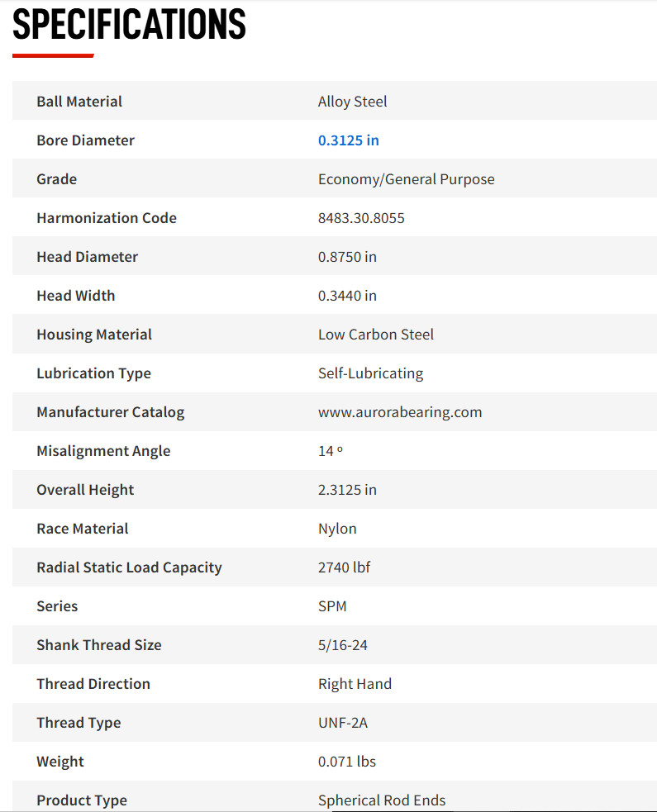Click the Grade label
The width and height of the screenshot is (657, 812).
[56, 179]
